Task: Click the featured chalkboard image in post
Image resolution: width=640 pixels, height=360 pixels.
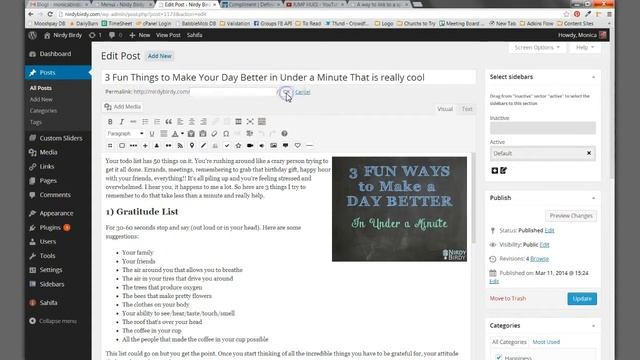Action: (x=399, y=209)
